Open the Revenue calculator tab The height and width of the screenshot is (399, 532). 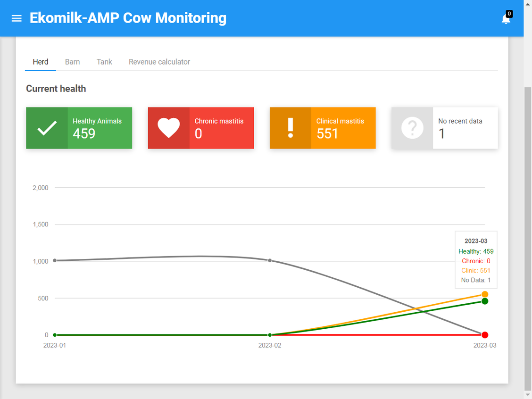pos(159,62)
